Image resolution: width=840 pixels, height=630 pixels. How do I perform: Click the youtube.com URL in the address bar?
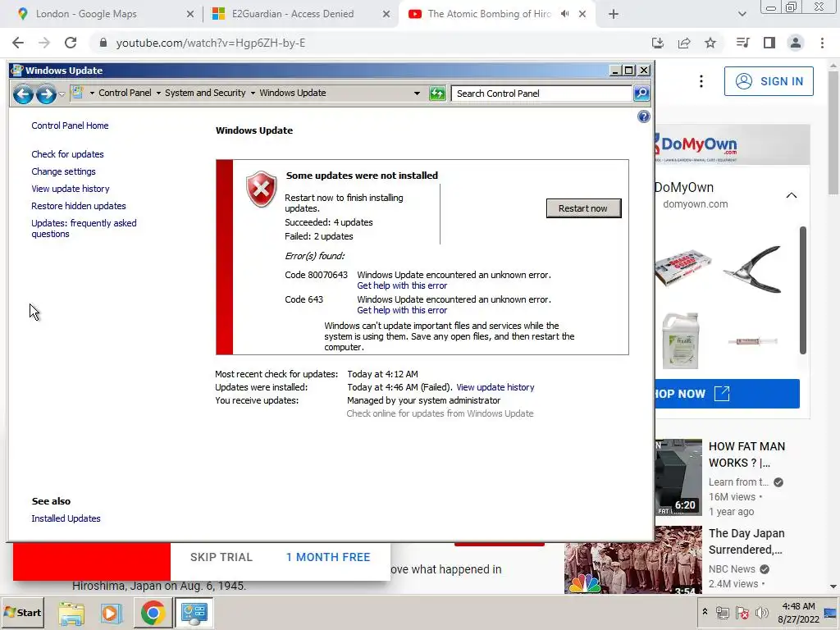click(211, 43)
